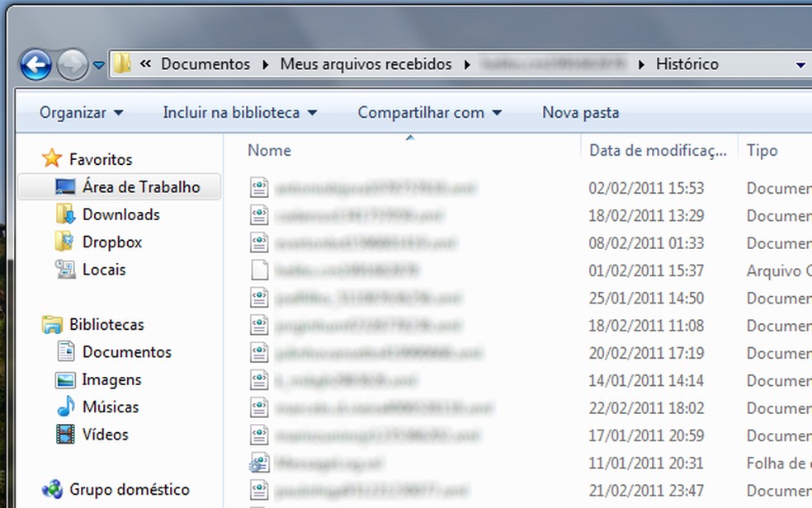
Task: Select Grupo doméstico in navigation pane
Action: 130,489
